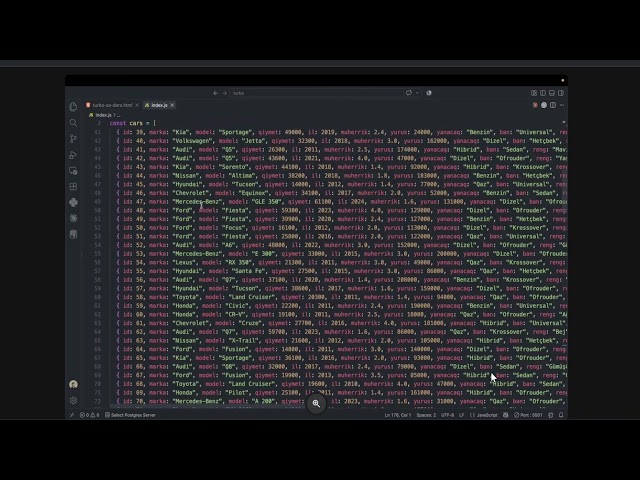
Task: Click line number 60 in the gutter
Action: tap(97, 297)
